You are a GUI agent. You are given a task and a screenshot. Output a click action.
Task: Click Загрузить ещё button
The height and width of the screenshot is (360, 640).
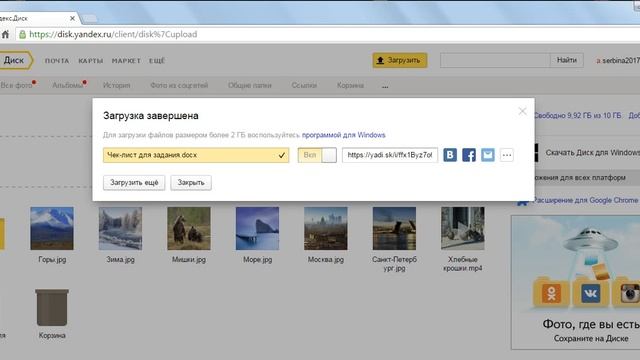[x=134, y=182]
